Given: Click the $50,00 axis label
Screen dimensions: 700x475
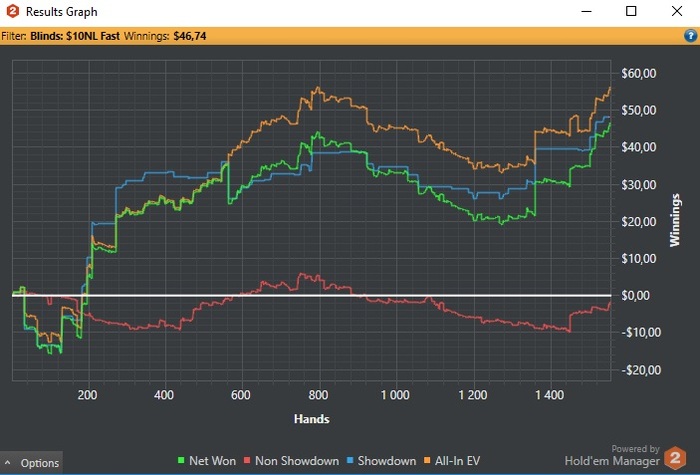Looking at the screenshot, I should coord(638,110).
